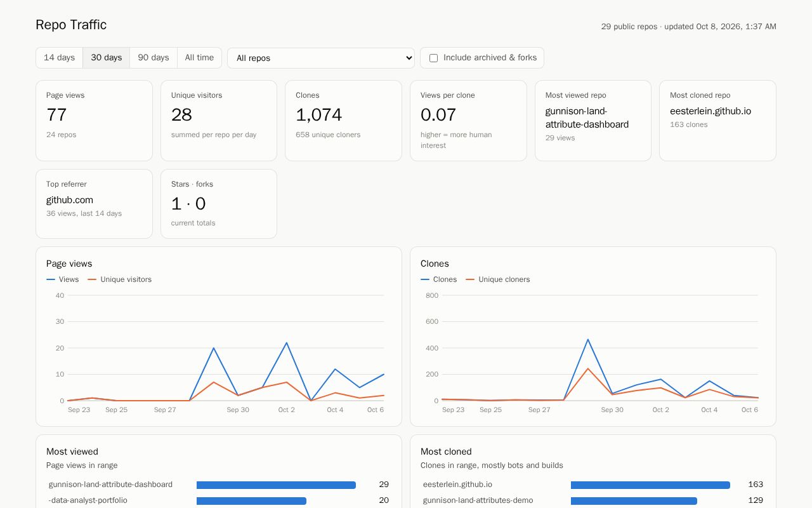The width and height of the screenshot is (812, 508).
Task: Enable the Include archived & forks checkbox
Action: click(434, 58)
